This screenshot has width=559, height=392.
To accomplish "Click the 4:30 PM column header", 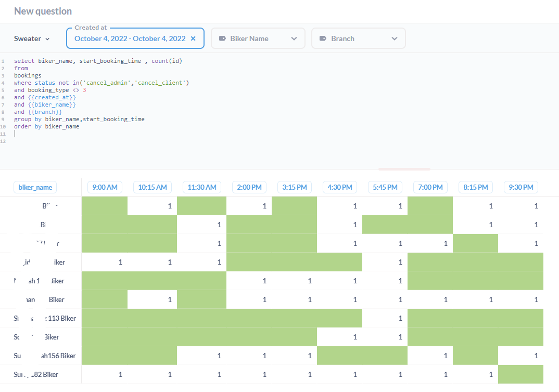I will (340, 187).
